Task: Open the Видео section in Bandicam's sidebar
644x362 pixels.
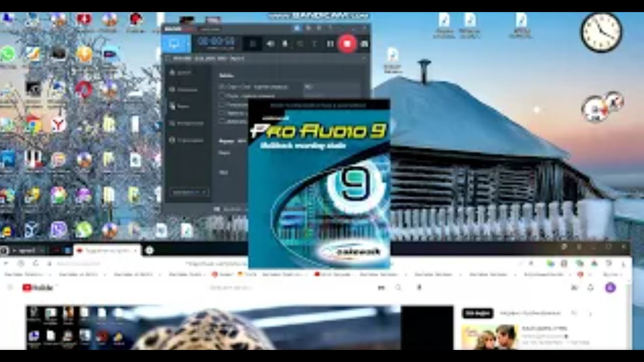Action: 179,107
